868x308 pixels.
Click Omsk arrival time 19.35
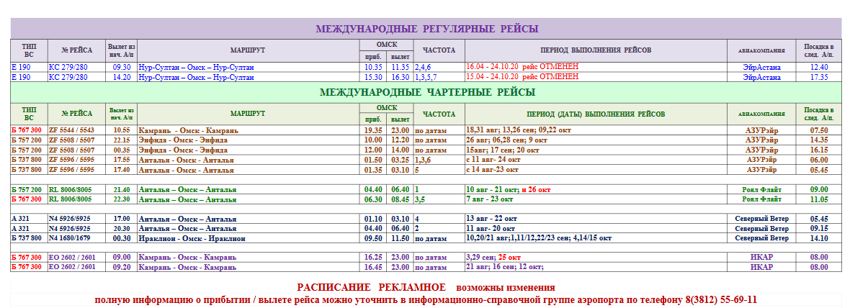coord(373,131)
